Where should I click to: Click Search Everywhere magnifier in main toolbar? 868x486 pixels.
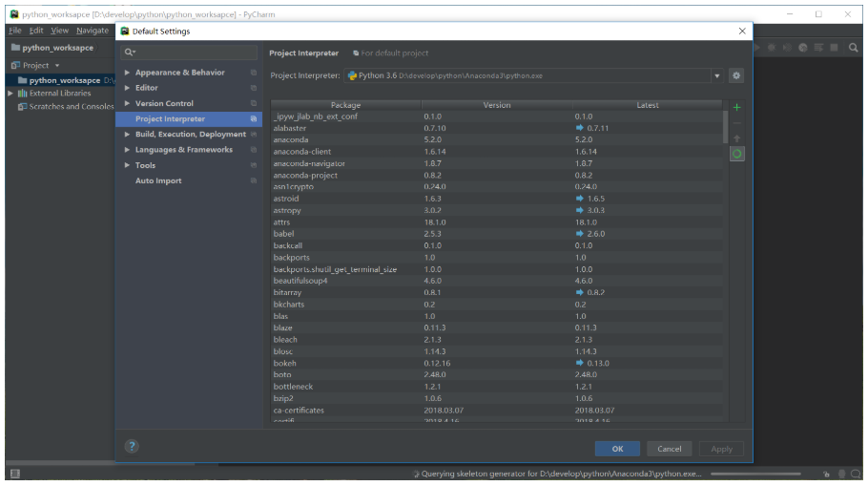(853, 48)
